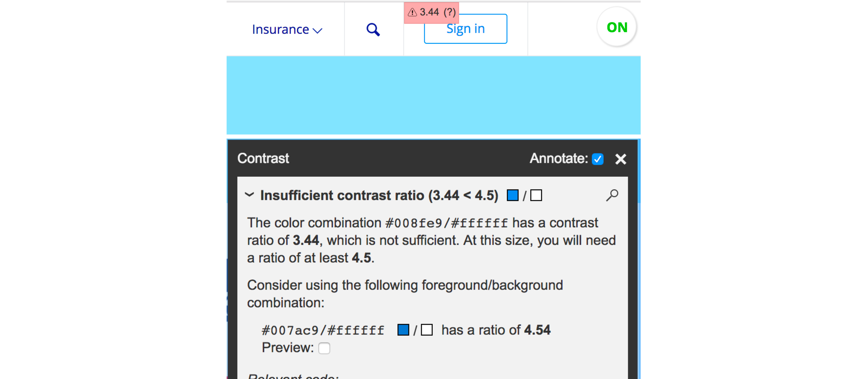Click the white background swatch beside the heading
The image size is (868, 379).
point(536,195)
